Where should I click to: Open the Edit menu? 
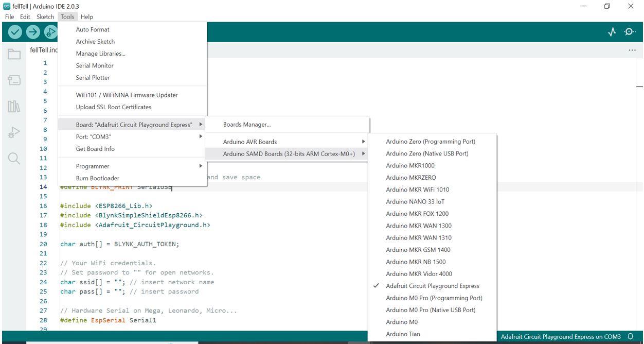pyautogui.click(x=25, y=16)
